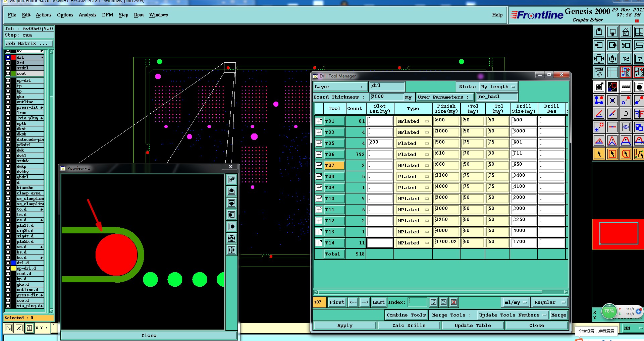Screen dimensions: 644x341
Task: Click the red color swatch of drl layer
Action: click(13, 57)
